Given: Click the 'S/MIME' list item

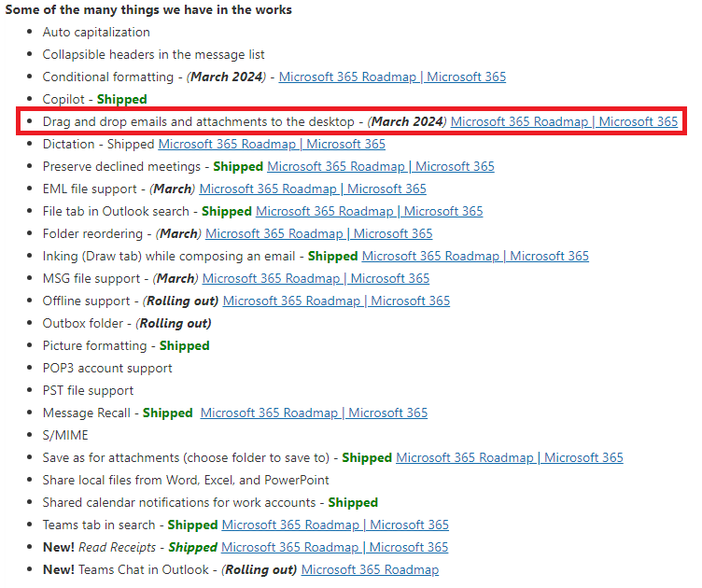Looking at the screenshot, I should (65, 435).
